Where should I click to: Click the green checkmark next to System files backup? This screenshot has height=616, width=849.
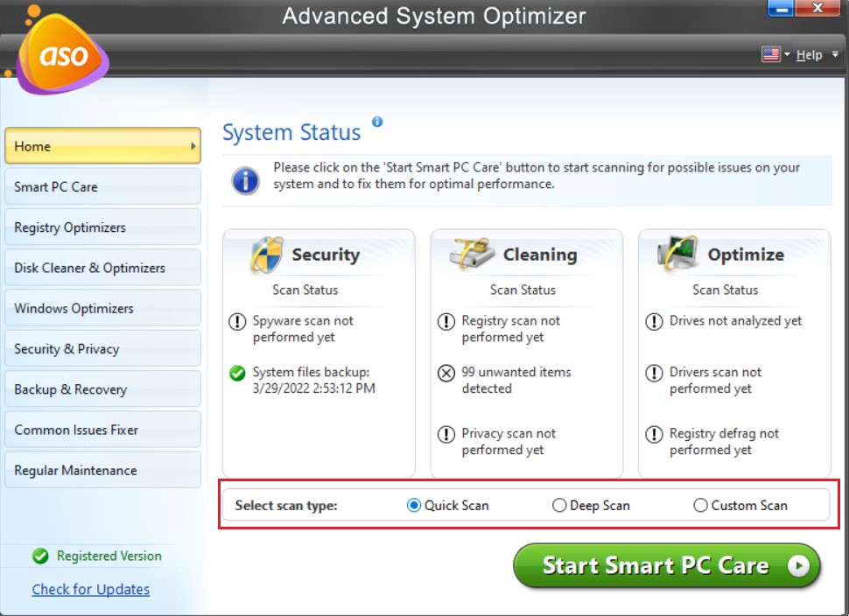[237, 373]
